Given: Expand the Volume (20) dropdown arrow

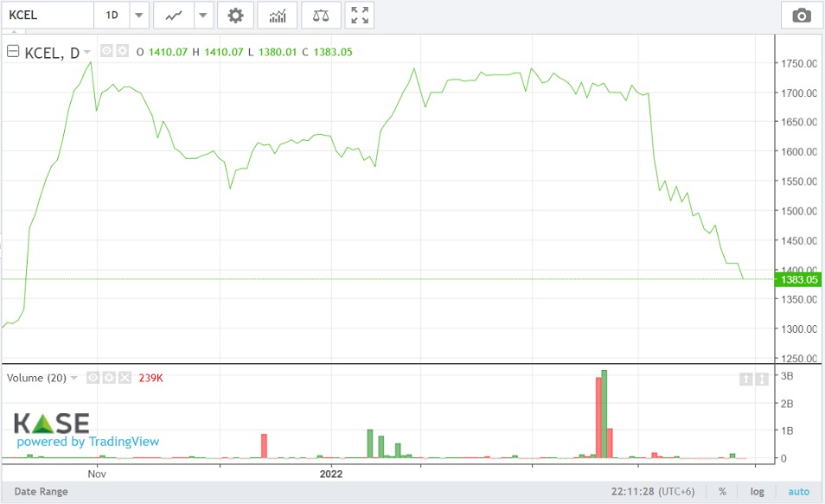Looking at the screenshot, I should pyautogui.click(x=74, y=378).
